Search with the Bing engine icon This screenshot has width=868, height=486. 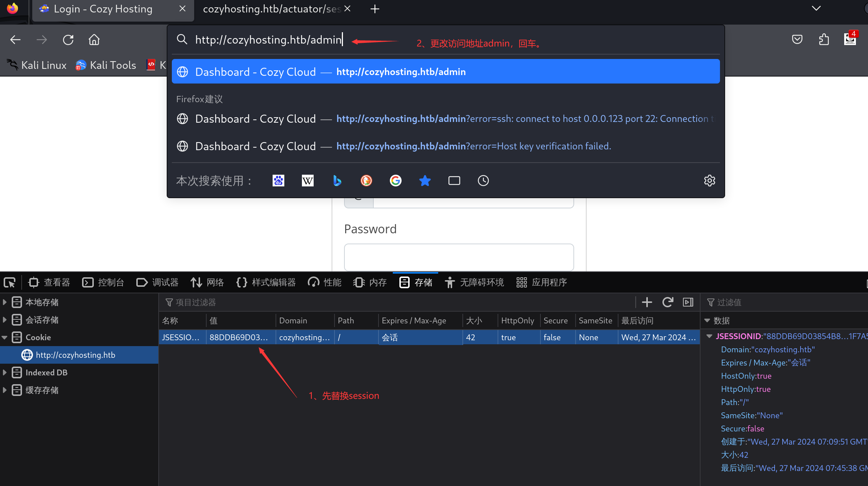pyautogui.click(x=337, y=181)
